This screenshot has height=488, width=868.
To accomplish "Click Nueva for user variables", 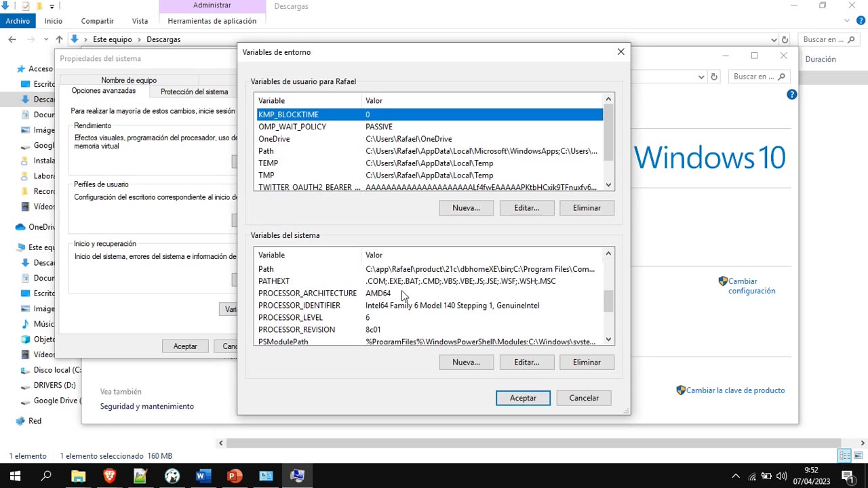I will 466,208.
